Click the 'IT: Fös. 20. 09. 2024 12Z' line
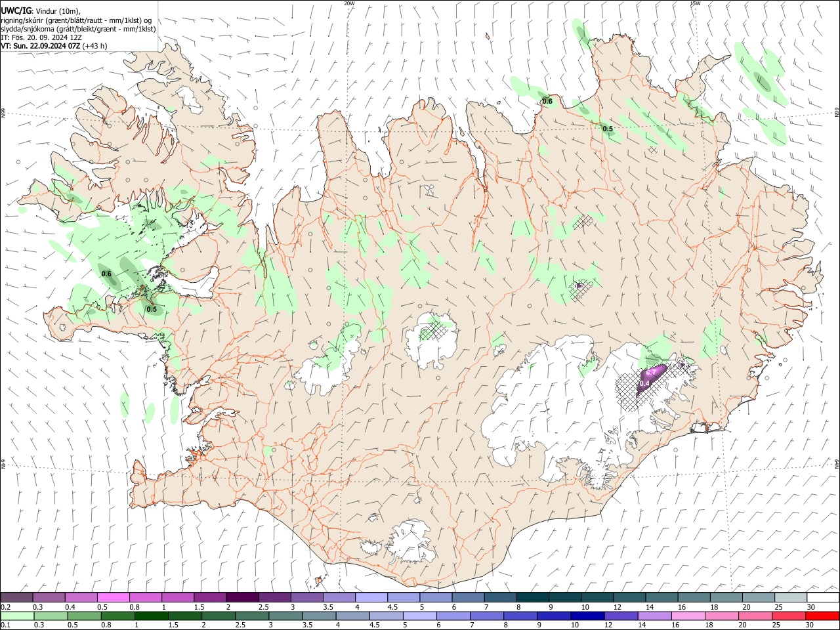Image resolution: width=840 pixels, height=630 pixels. [x=41, y=37]
